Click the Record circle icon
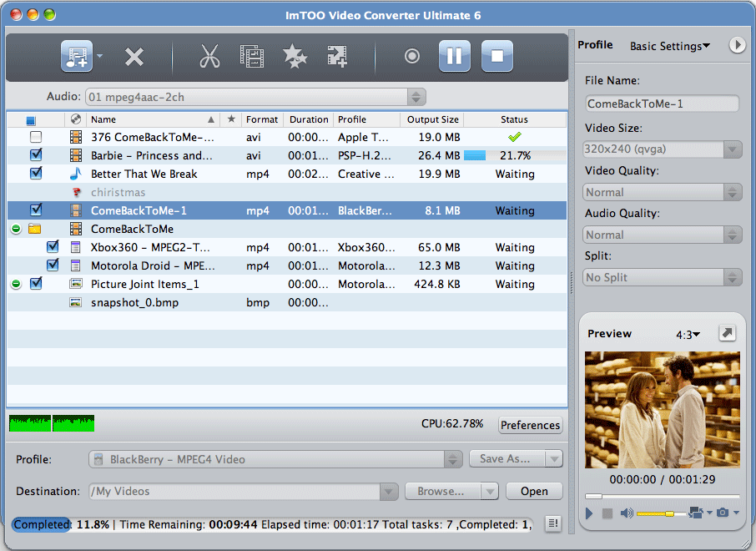The width and height of the screenshot is (756, 551). (x=411, y=56)
